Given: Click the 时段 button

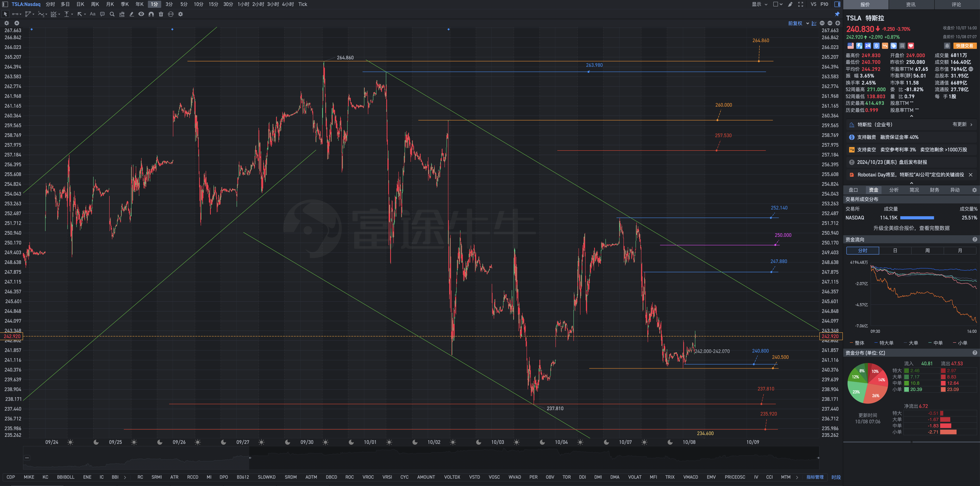Looking at the screenshot, I should (836, 477).
